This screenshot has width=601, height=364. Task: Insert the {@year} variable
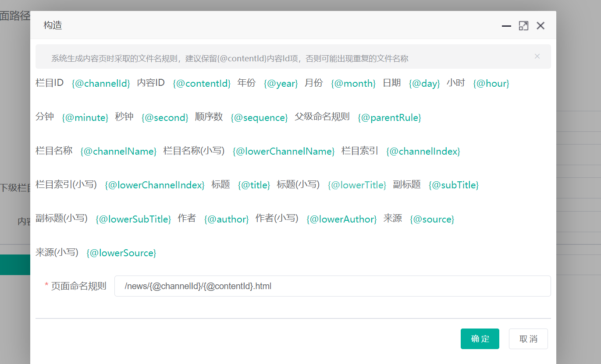[281, 84]
